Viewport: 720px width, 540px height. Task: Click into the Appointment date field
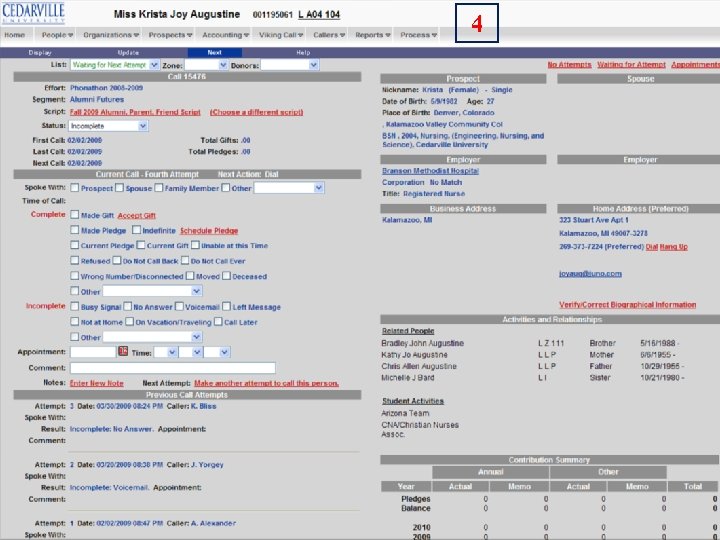pyautogui.click(x=93, y=352)
